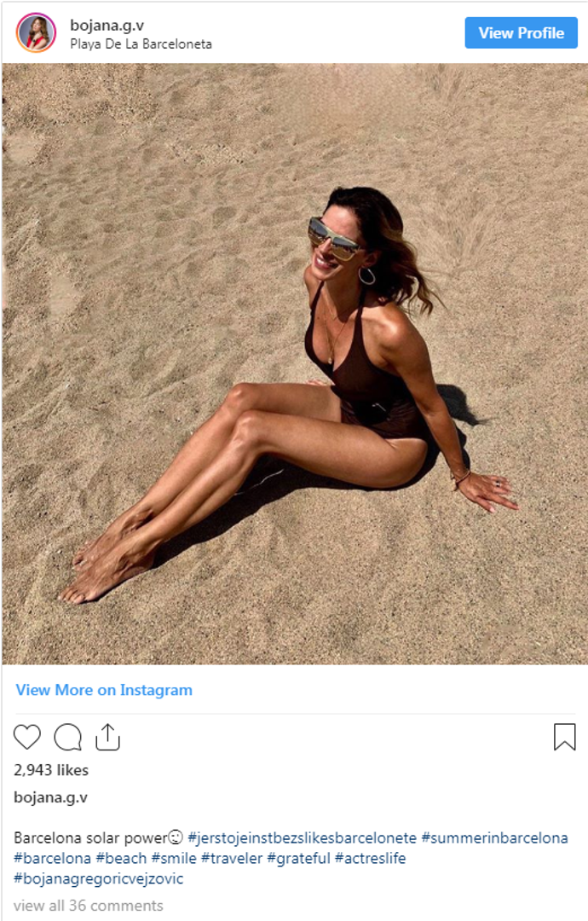Click the View Profile button

[x=521, y=33]
